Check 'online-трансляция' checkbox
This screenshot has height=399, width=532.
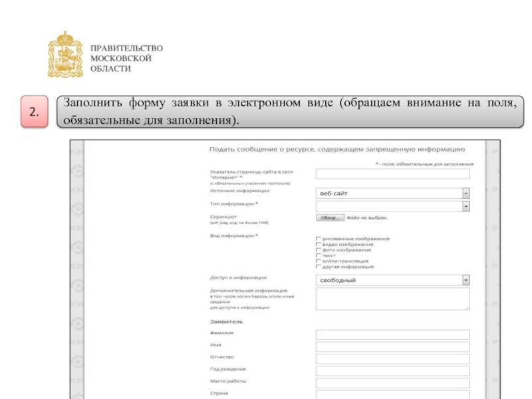[x=319, y=261]
